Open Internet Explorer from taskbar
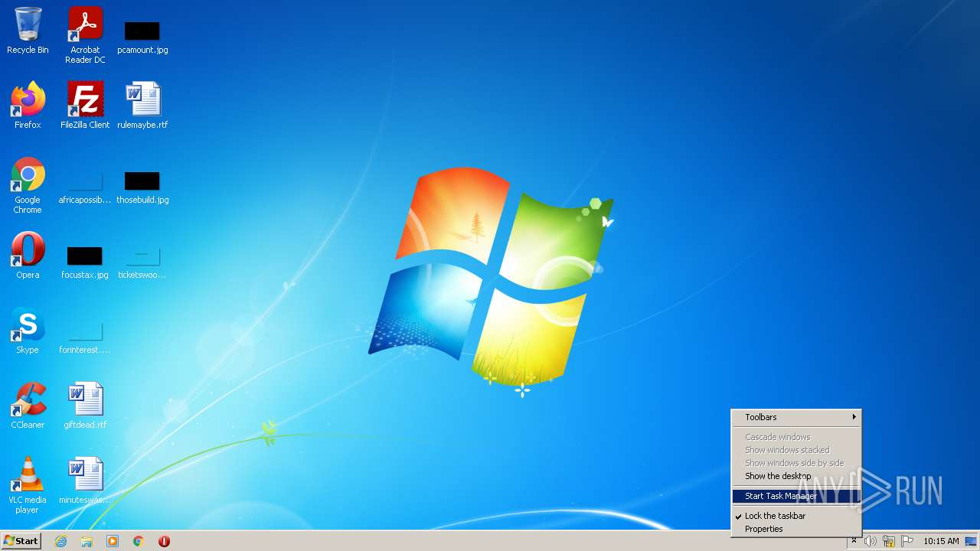The height and width of the screenshot is (551, 980). (x=60, y=541)
